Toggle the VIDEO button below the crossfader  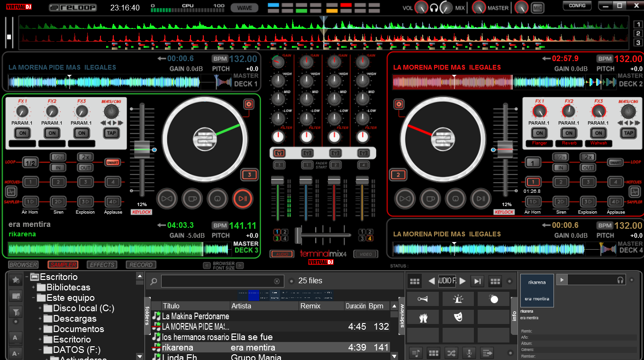tap(366, 254)
